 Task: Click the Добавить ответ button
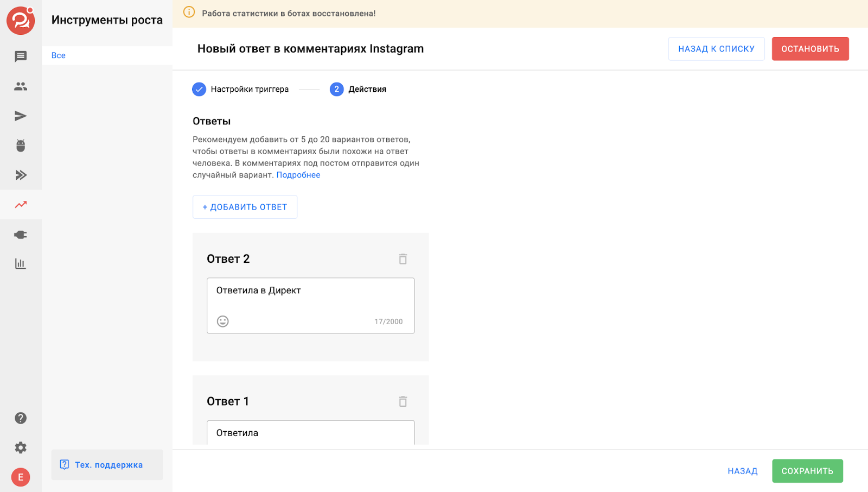[245, 207]
